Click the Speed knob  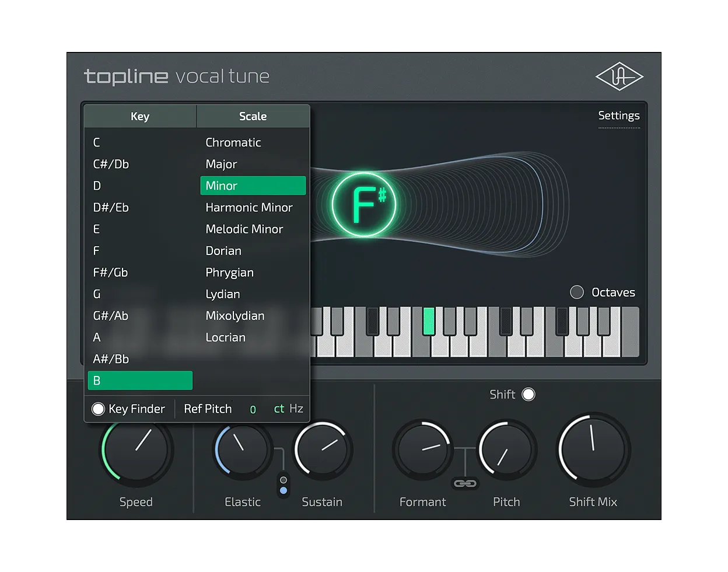coord(136,450)
